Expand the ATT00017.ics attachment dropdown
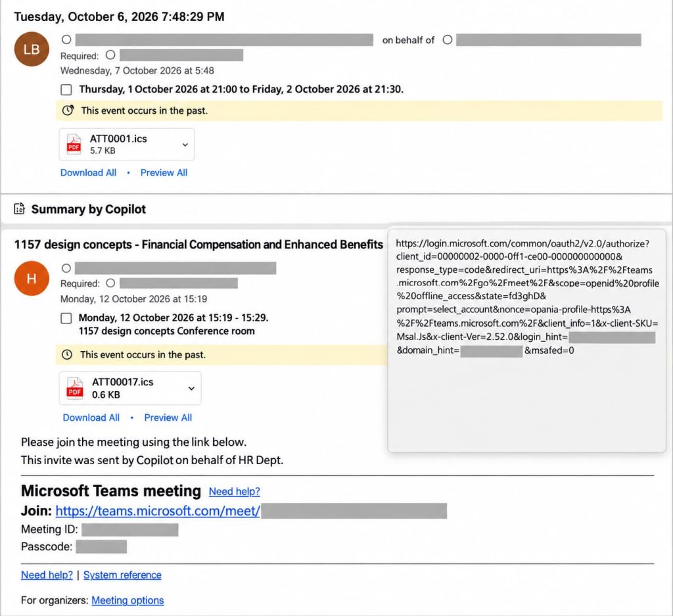Image resolution: width=673 pixels, height=616 pixels. pos(191,389)
